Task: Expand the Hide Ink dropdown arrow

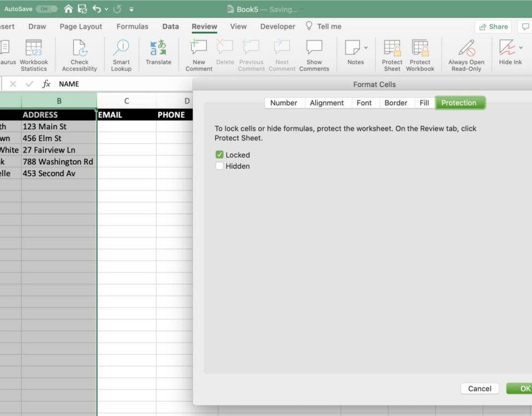Action: (521, 48)
